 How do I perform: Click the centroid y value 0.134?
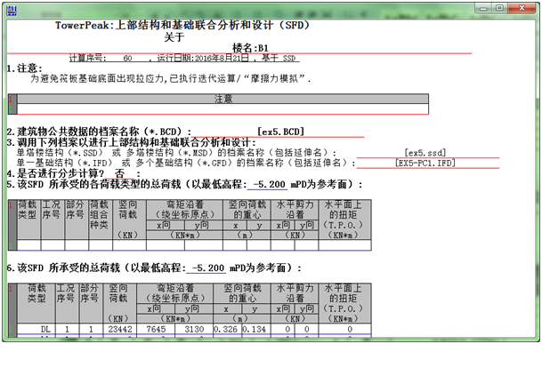(x=255, y=330)
